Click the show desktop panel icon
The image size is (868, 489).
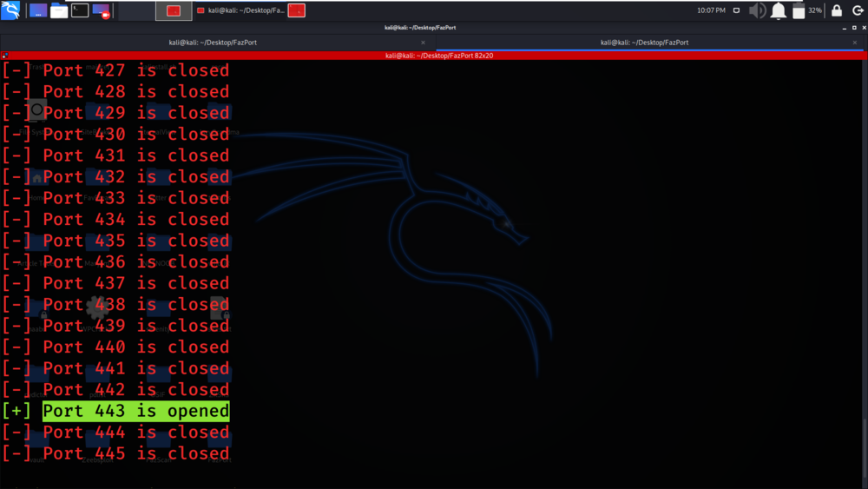(x=38, y=10)
